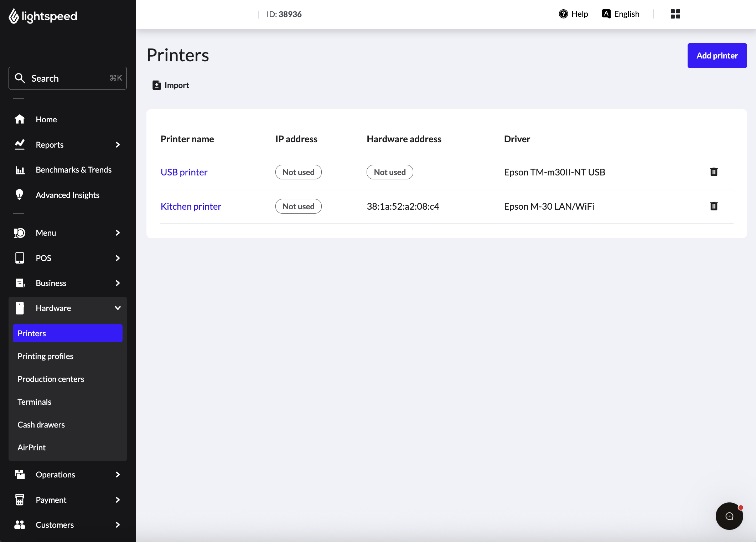Delete the USB printer with trash icon
Viewport: 756px width, 542px height.
[x=714, y=172]
